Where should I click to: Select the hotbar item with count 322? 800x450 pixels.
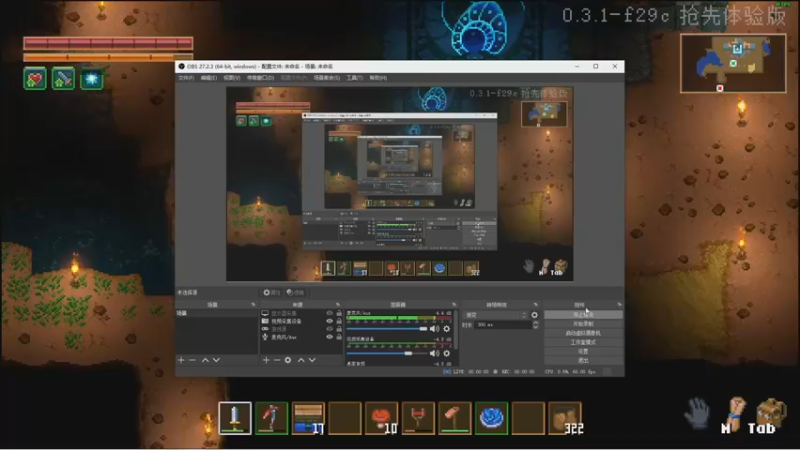tap(565, 418)
